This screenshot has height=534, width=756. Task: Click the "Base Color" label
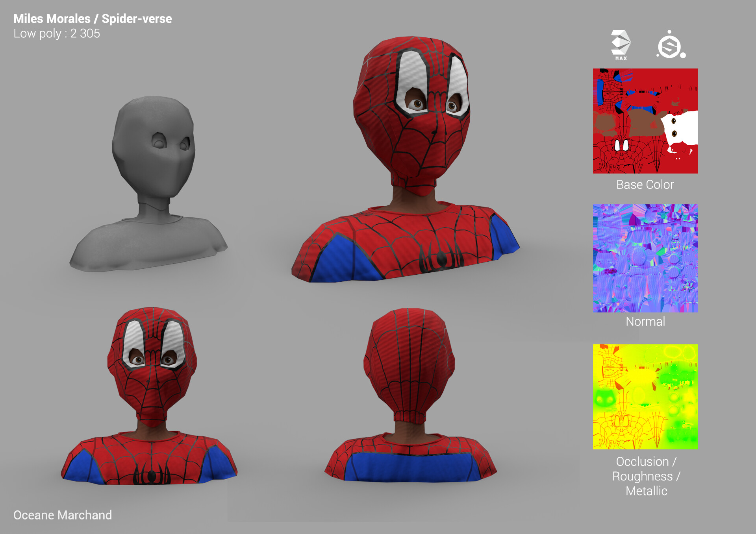click(x=645, y=185)
